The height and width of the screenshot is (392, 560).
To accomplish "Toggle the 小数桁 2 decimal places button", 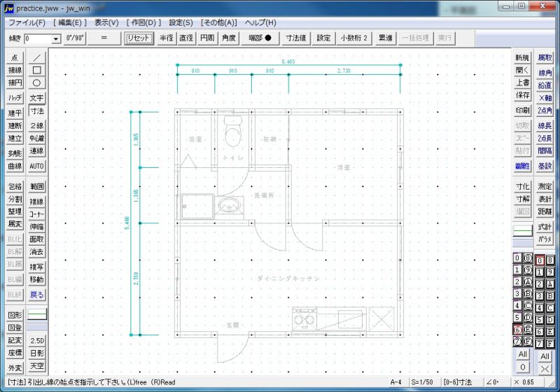I will pos(353,38).
